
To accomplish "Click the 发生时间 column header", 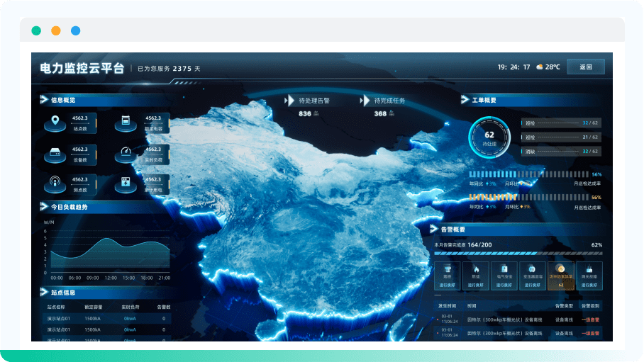I will 447,306.
